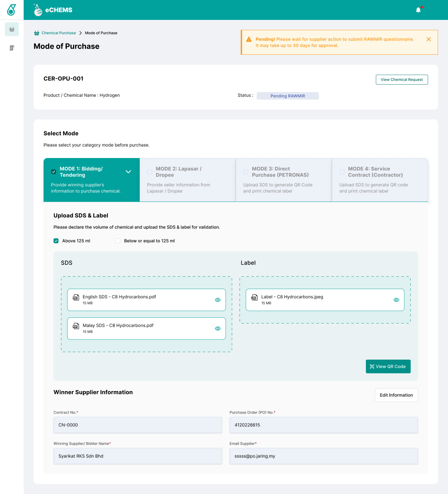The width and height of the screenshot is (448, 494).
Task: Preview Malay SDS file with eye icon
Action: pyautogui.click(x=218, y=329)
